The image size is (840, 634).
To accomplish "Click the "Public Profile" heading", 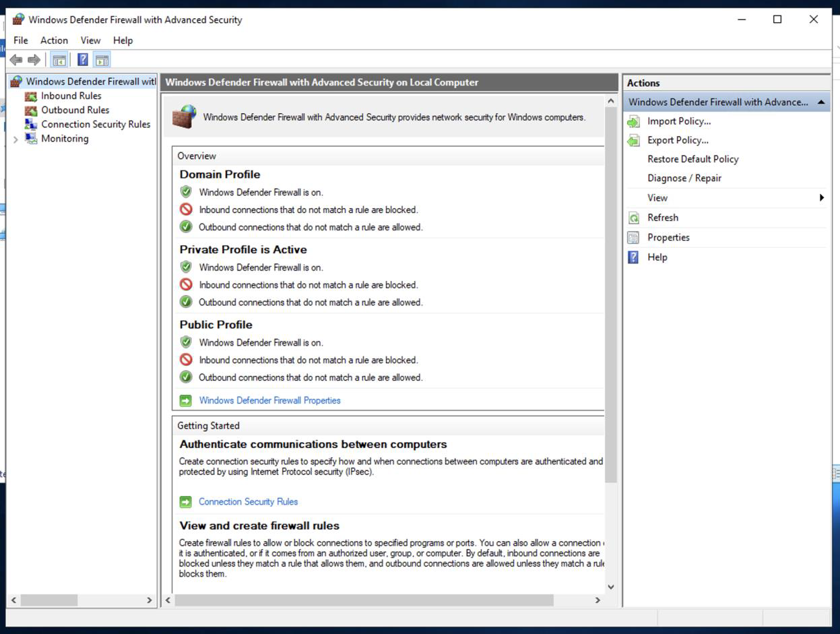I will point(216,325).
